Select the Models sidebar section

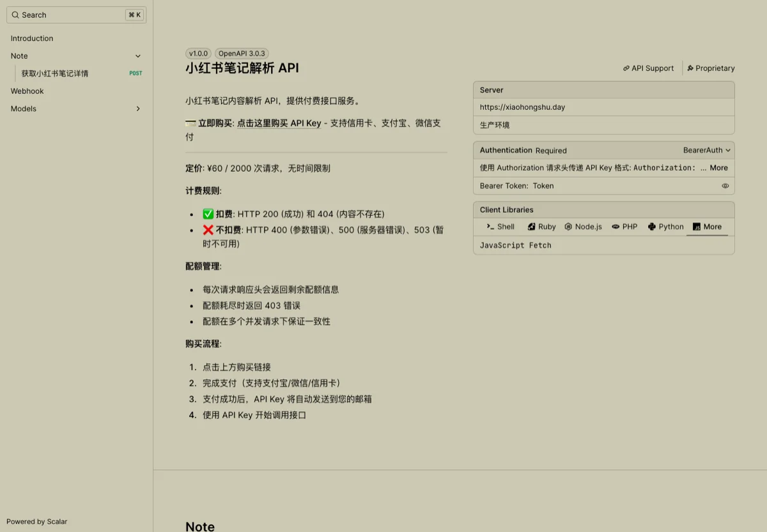pyautogui.click(x=76, y=109)
